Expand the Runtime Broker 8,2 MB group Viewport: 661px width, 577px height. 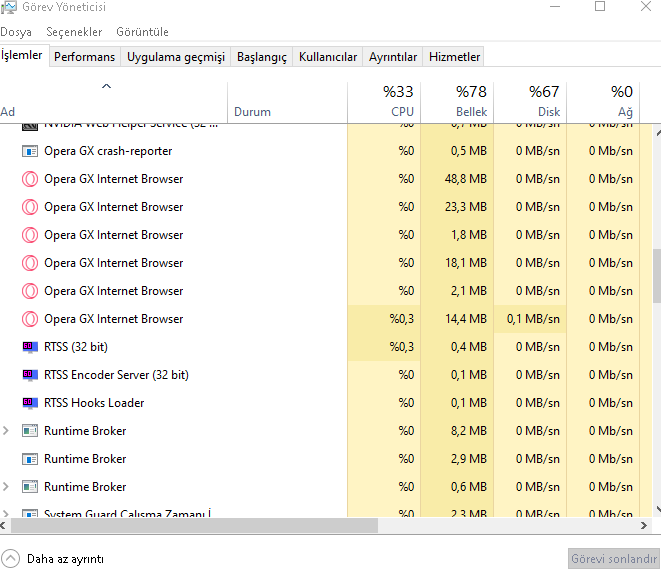point(5,431)
